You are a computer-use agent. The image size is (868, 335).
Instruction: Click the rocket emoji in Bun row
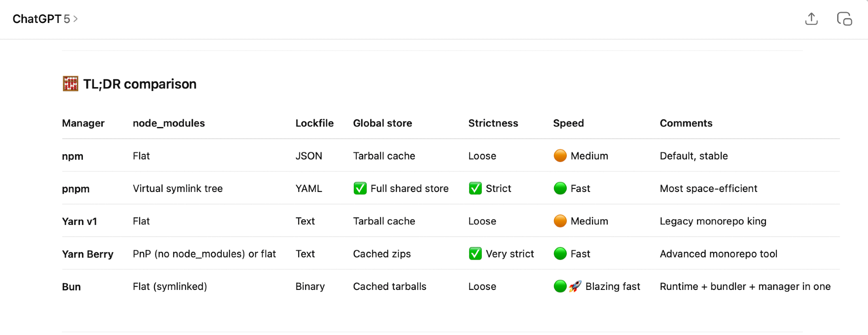pos(575,286)
